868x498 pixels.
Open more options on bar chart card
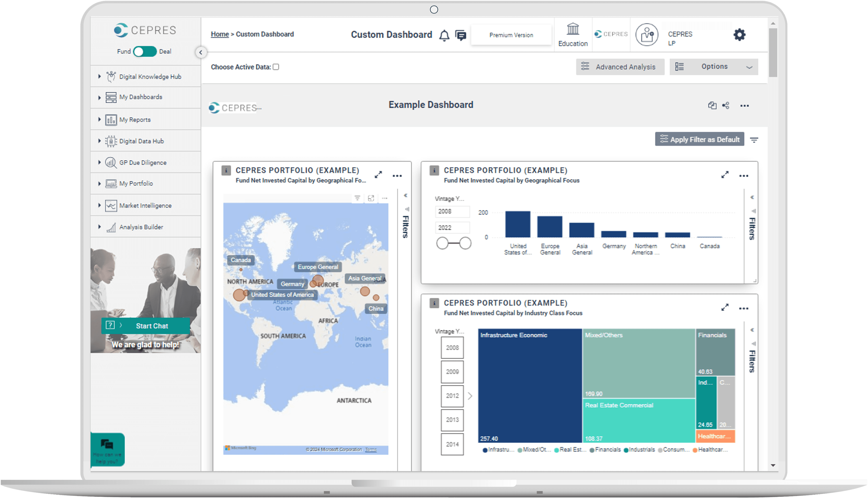(743, 176)
